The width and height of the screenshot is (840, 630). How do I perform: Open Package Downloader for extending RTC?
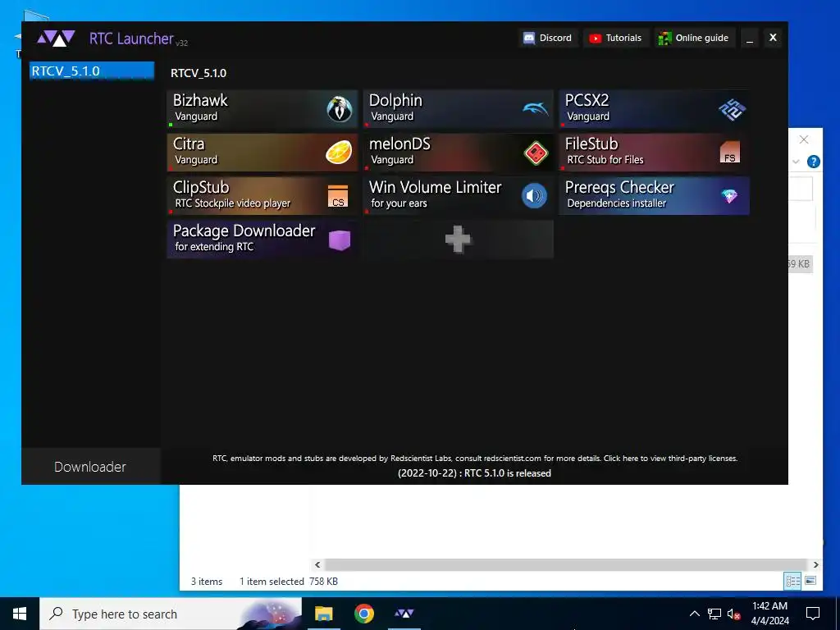pos(262,240)
